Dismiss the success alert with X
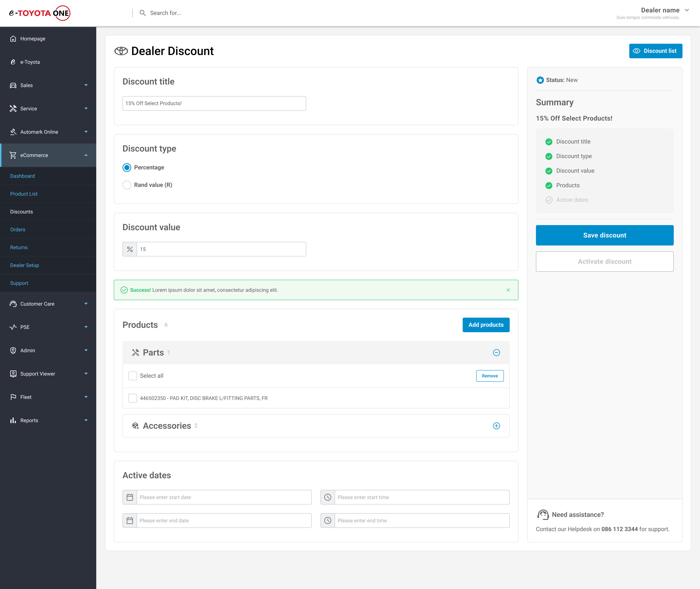 coord(508,290)
